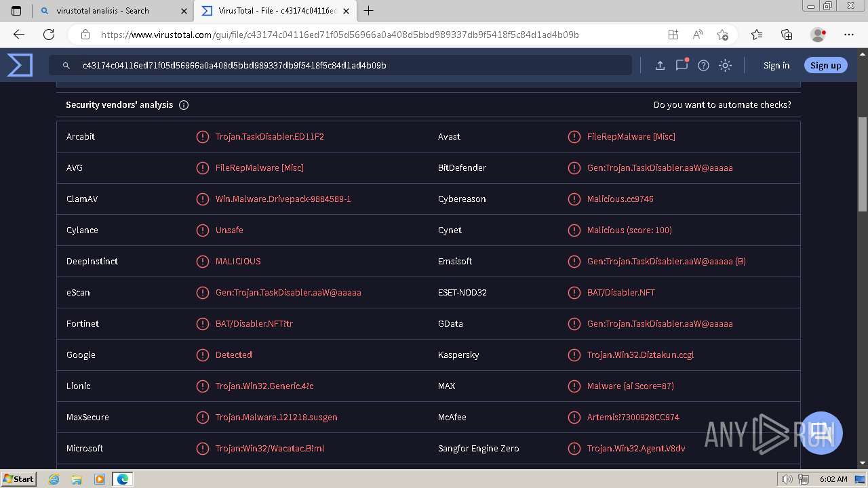868x488 pixels.
Task: Open File Explorer from the taskbar
Action: 77,479
